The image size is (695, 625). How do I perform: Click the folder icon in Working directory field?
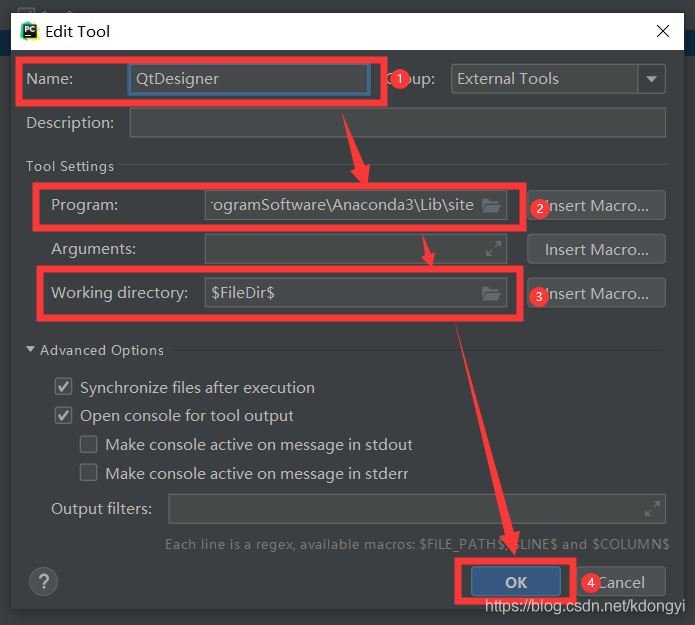click(490, 294)
